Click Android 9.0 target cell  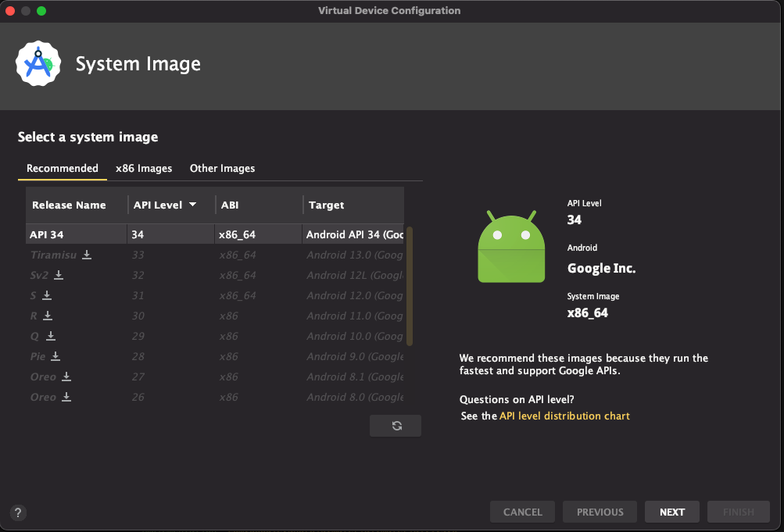(355, 356)
